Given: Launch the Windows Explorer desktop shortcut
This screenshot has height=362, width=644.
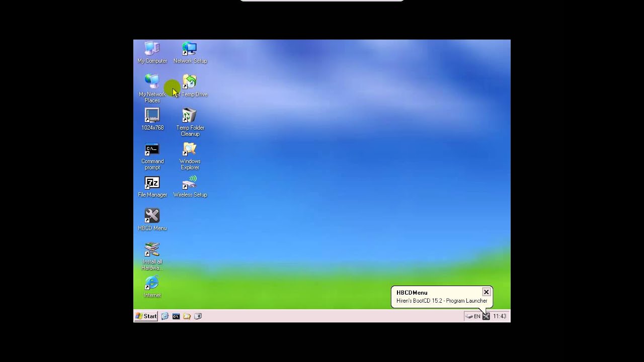Looking at the screenshot, I should (x=190, y=156).
